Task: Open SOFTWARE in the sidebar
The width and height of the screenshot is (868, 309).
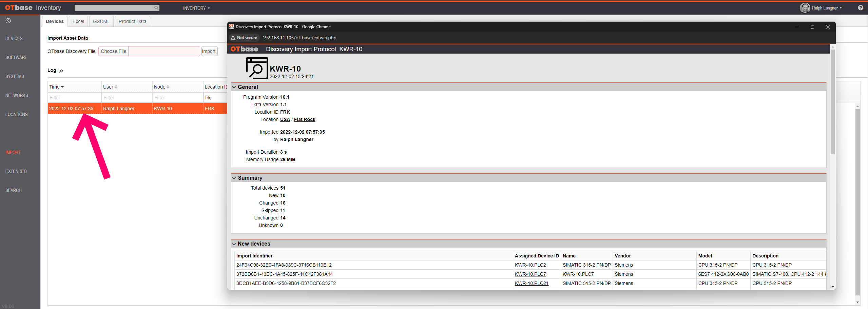Action: 16,57
